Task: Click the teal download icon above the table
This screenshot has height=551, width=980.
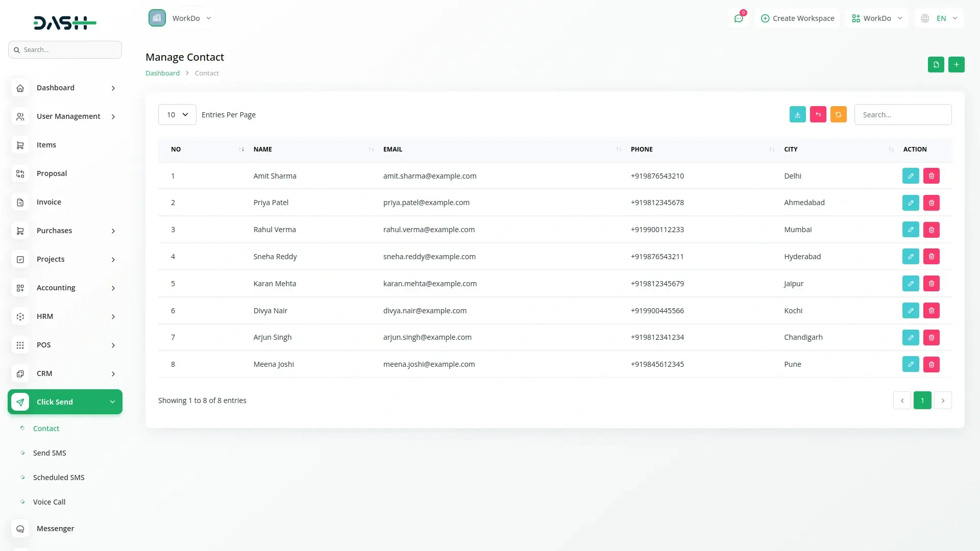Action: tap(797, 115)
